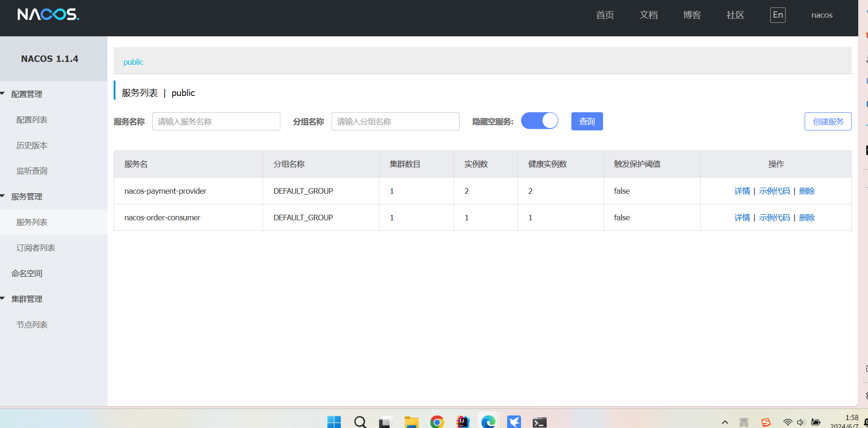Click false in nacos-payment-provider row
This screenshot has height=428, width=868.
click(622, 191)
